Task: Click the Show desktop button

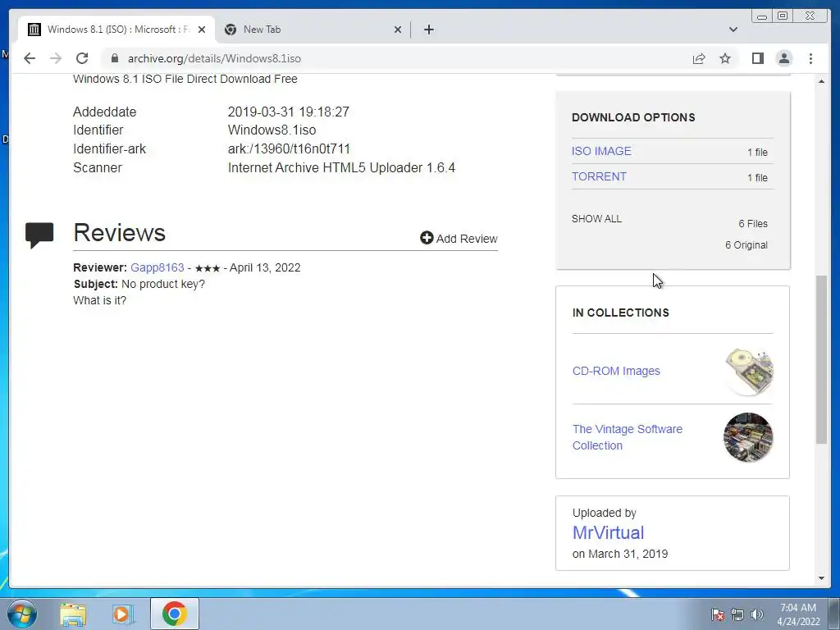Action: [x=833, y=614]
